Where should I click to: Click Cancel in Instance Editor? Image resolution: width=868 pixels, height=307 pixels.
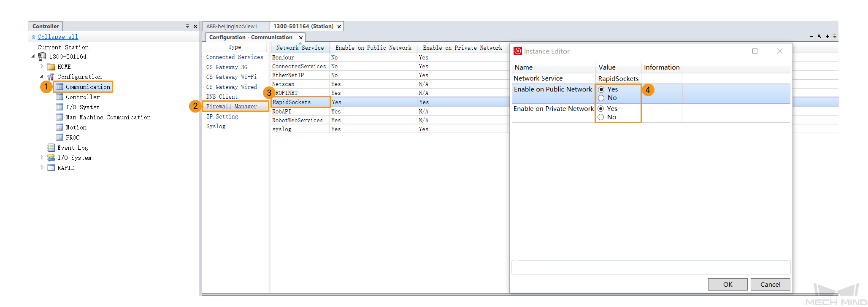point(771,284)
